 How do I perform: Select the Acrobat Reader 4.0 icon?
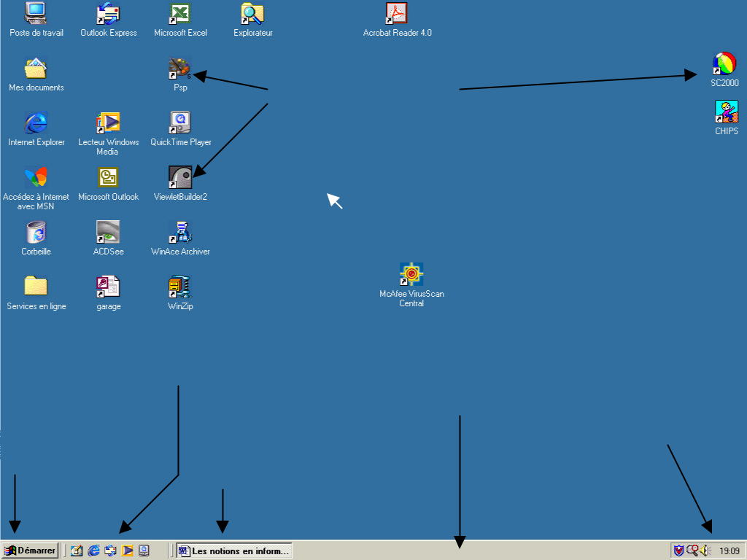coord(397,14)
